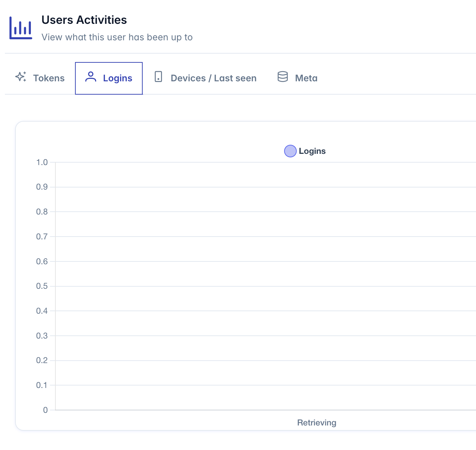Select the Logins tab
476x450 pixels.
pyautogui.click(x=109, y=78)
